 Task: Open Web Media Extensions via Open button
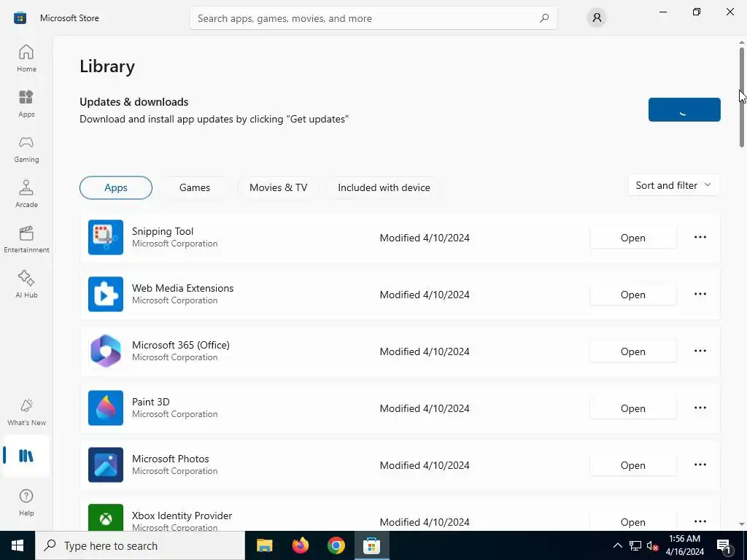[x=632, y=295]
